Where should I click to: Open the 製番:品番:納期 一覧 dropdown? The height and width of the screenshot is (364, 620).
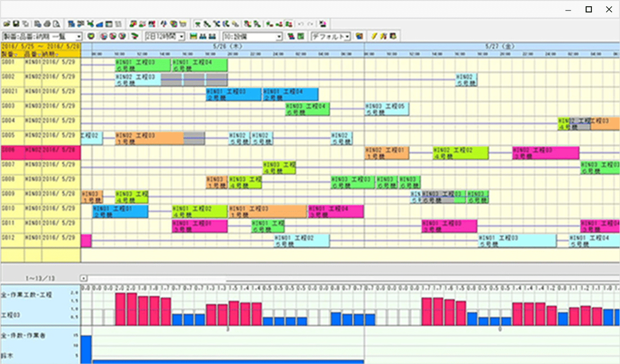[x=79, y=37]
